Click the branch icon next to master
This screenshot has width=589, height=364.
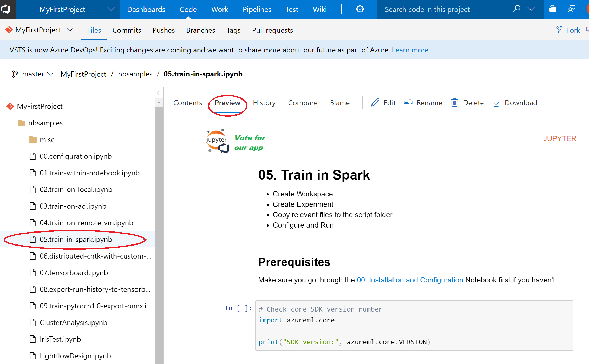[x=15, y=74]
